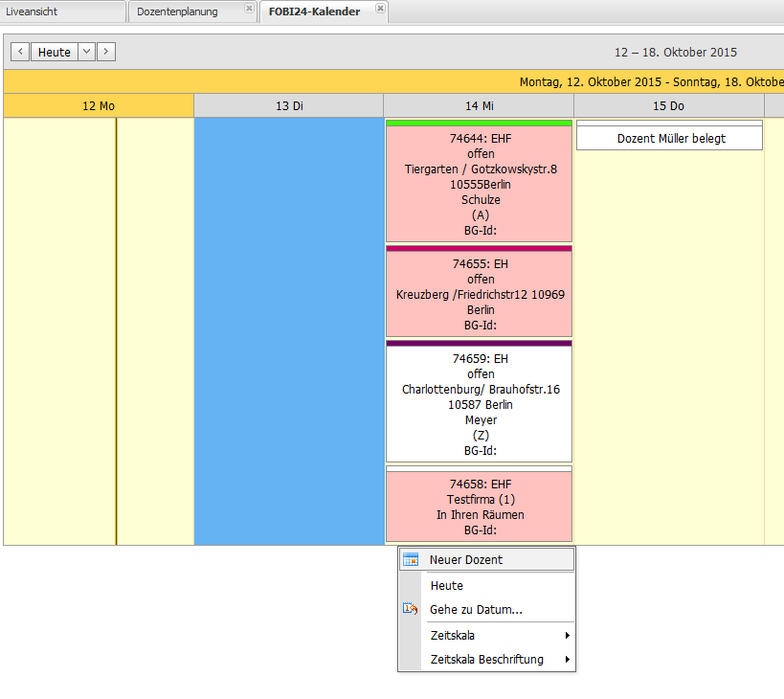Image resolution: width=784 pixels, height=699 pixels.
Task: Select the 13 Di day column header
Action: pyautogui.click(x=289, y=106)
